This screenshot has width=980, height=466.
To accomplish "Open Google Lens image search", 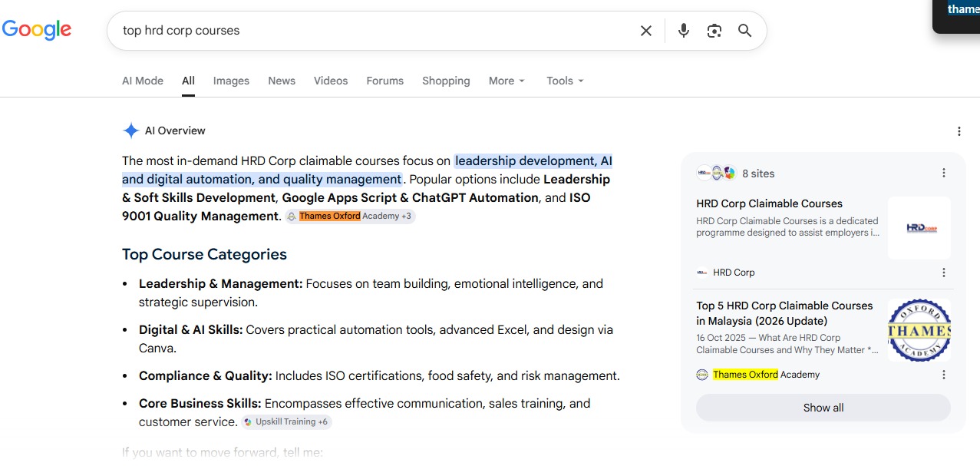I will coord(714,31).
